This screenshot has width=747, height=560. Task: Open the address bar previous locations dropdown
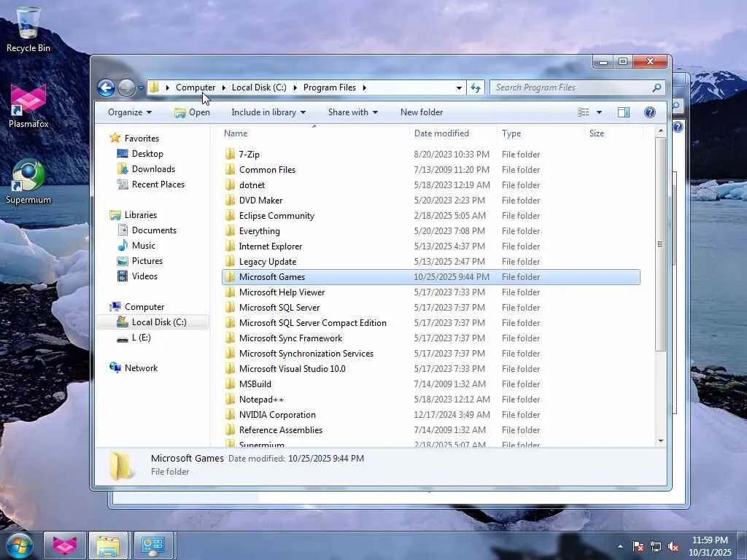pos(459,87)
